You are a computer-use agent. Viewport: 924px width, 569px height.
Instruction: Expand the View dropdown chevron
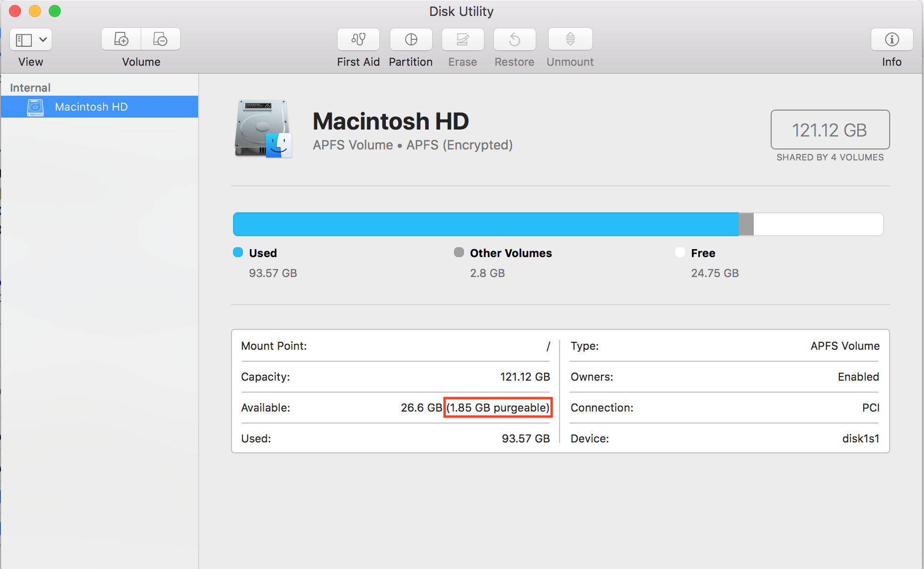click(x=43, y=40)
